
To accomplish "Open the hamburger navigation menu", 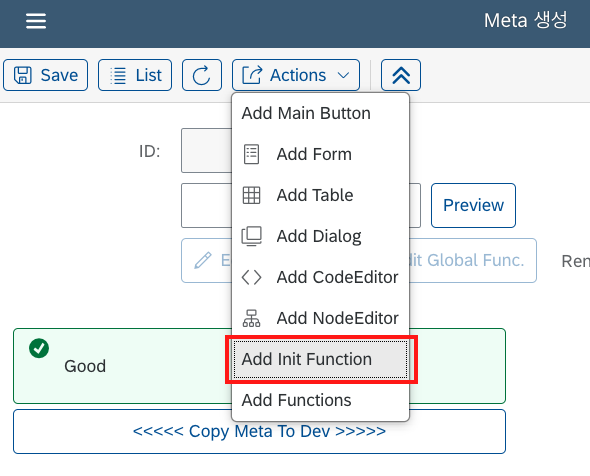I will pyautogui.click(x=36, y=21).
